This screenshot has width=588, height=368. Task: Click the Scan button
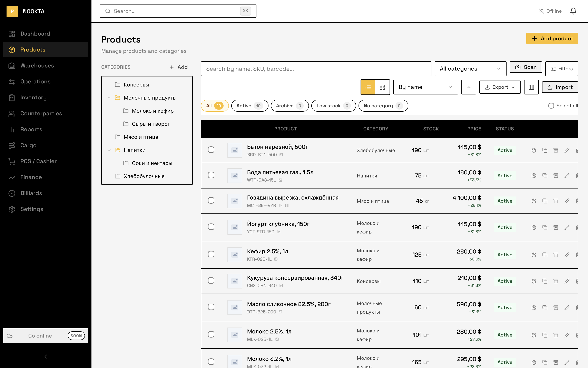(526, 67)
